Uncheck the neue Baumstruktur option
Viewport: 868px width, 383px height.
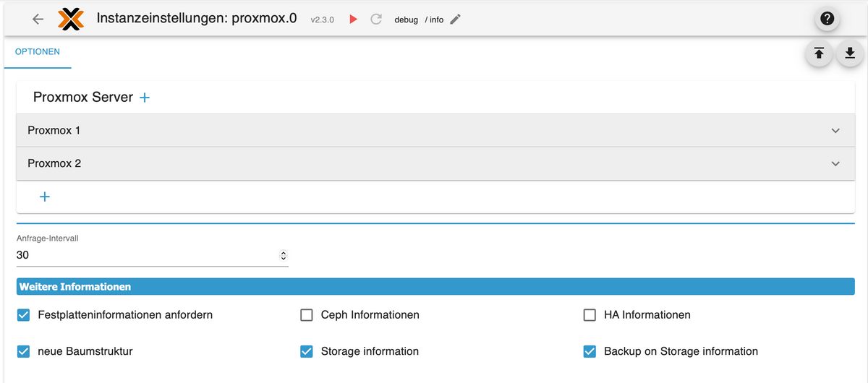point(23,351)
